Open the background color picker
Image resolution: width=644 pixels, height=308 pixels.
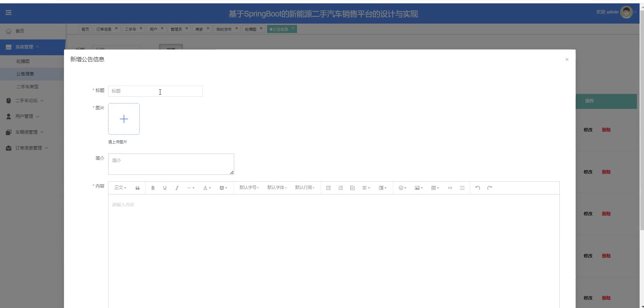point(223,188)
